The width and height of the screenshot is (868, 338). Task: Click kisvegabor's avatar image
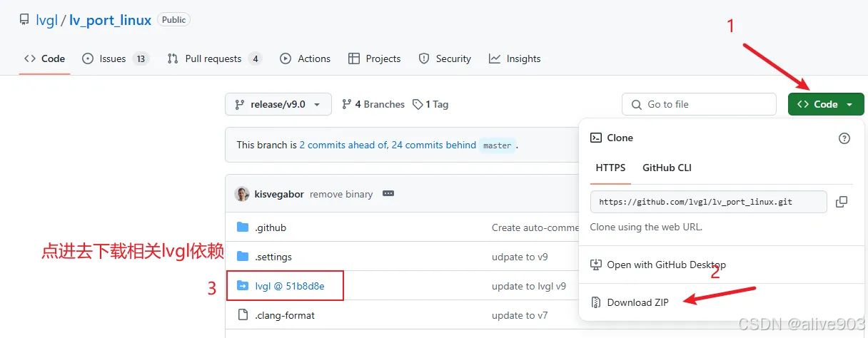tap(242, 193)
